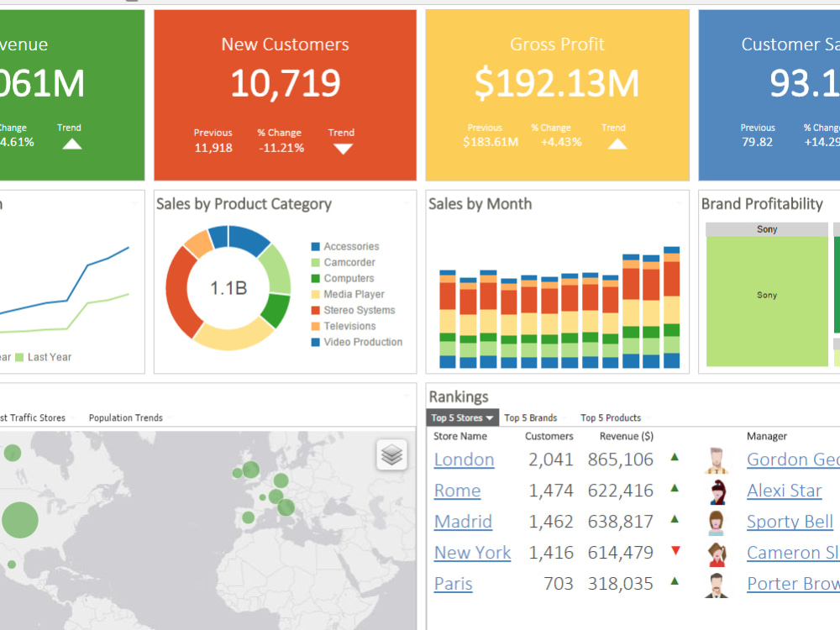840x630 pixels.
Task: Toggle Stereo Systems legend swatch
Action: point(316,310)
